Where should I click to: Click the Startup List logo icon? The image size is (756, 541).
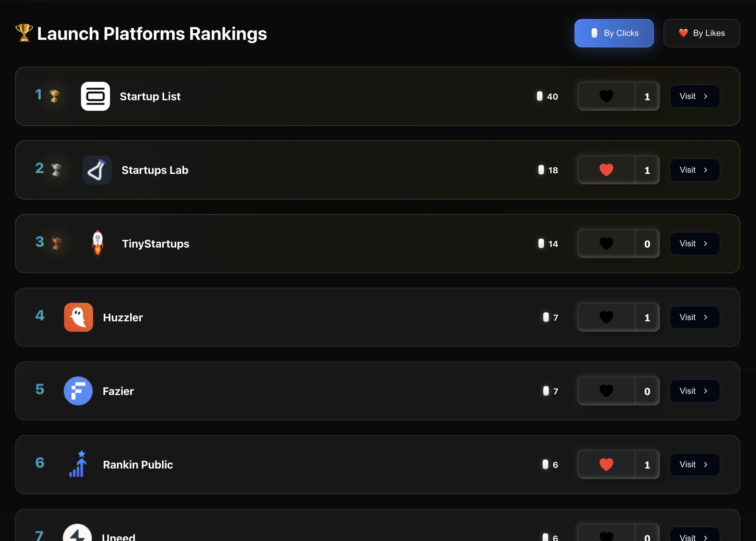tap(95, 96)
